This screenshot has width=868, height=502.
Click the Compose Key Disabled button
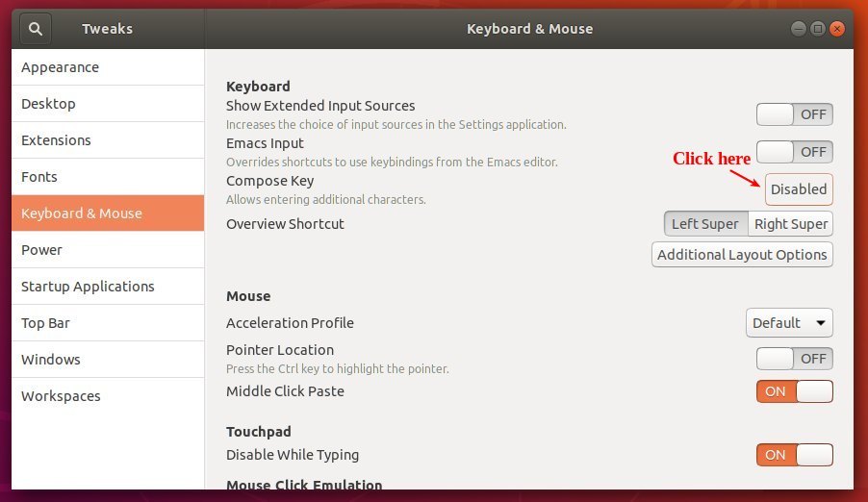(x=799, y=189)
